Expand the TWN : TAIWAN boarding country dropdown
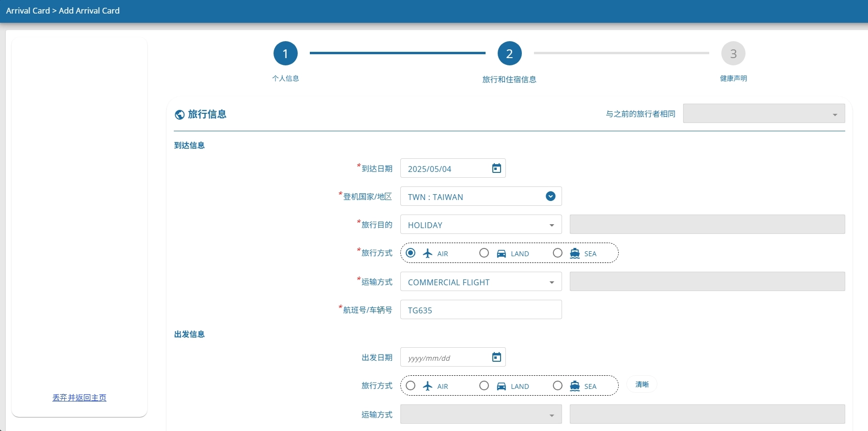Screen dimensions: 868x431 pos(550,197)
